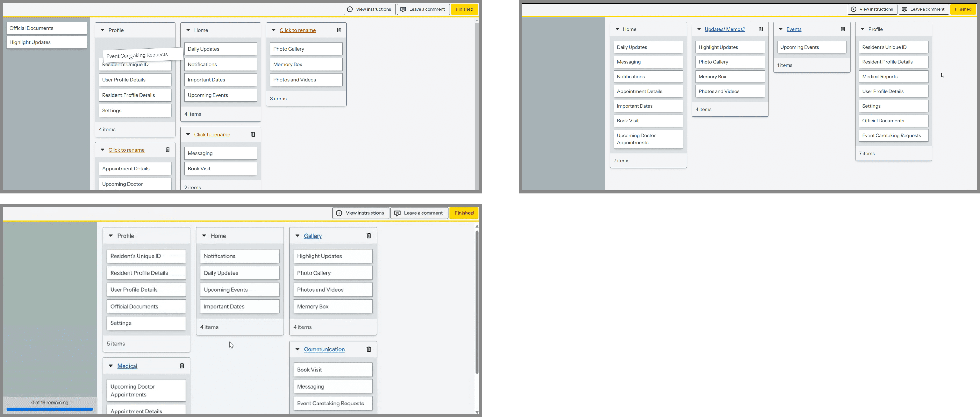Click the Events group name link
The image size is (980, 417).
[x=794, y=29]
